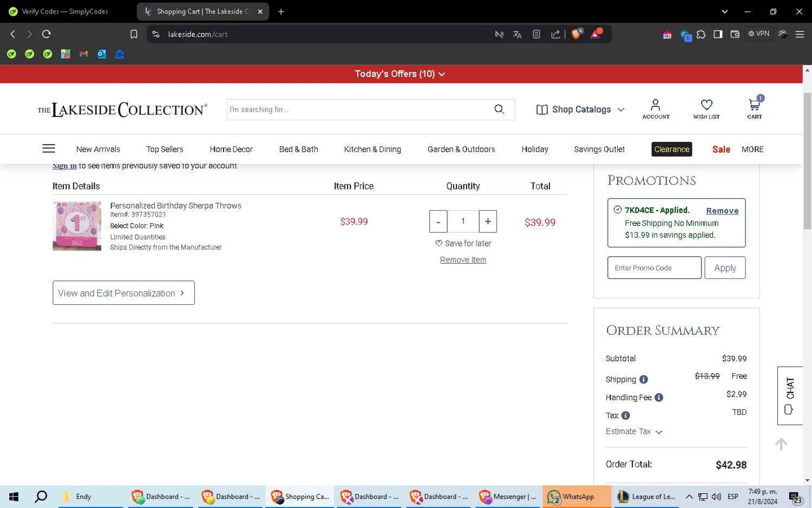This screenshot has height=508, width=812.
Task: Toggle reader mode icon
Action: (x=536, y=34)
